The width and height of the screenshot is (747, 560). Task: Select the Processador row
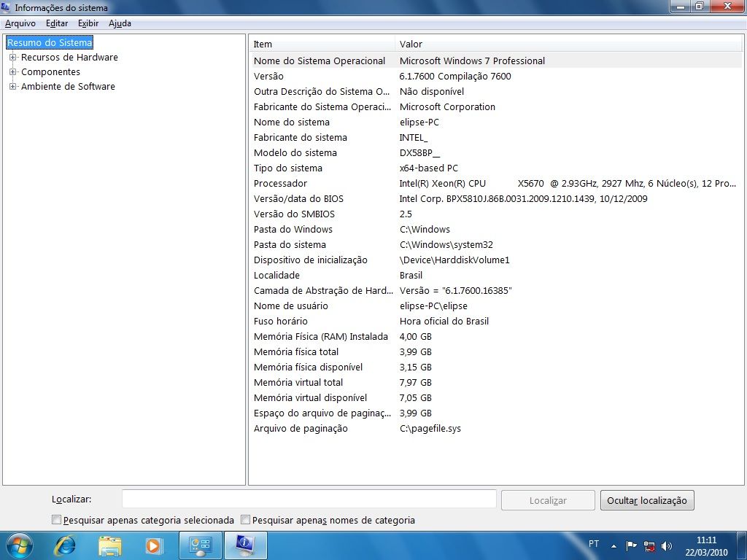495,183
